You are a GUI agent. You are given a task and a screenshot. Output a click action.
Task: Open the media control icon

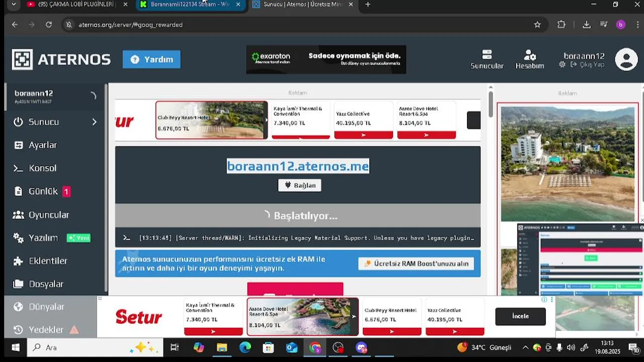tap(604, 25)
